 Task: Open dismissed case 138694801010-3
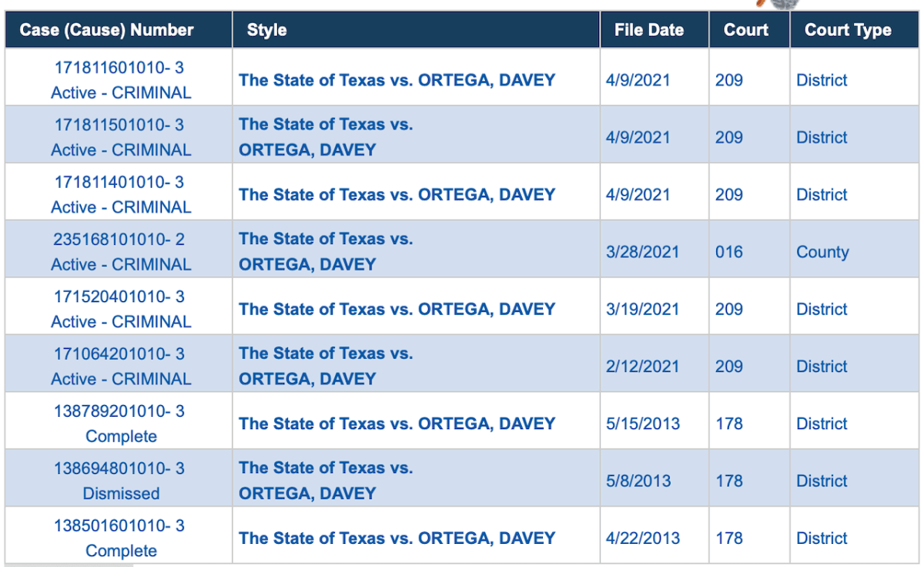(x=119, y=468)
